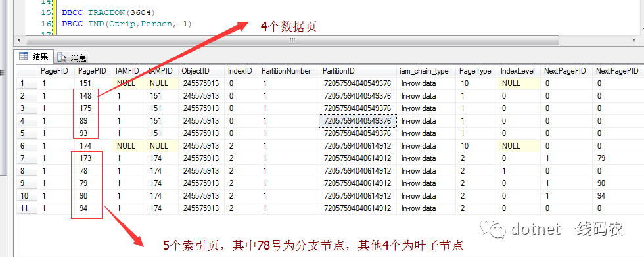
Task: Click the DBCC IND(Ctrip,Person,-1) code line
Action: [x=127, y=24]
